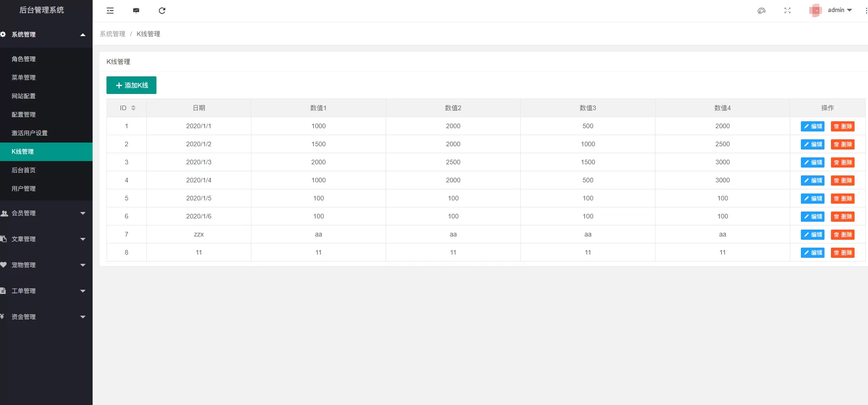Open the admin user dropdown

coord(840,10)
